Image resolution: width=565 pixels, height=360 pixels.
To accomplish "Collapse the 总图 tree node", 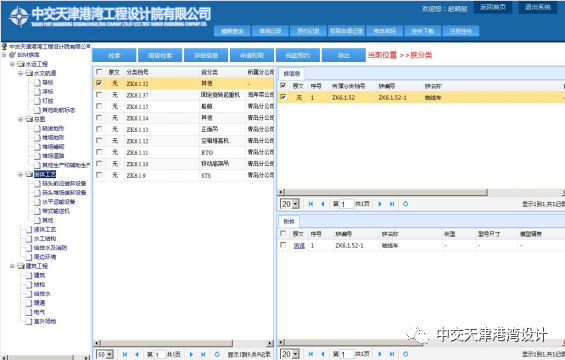I will (21, 119).
